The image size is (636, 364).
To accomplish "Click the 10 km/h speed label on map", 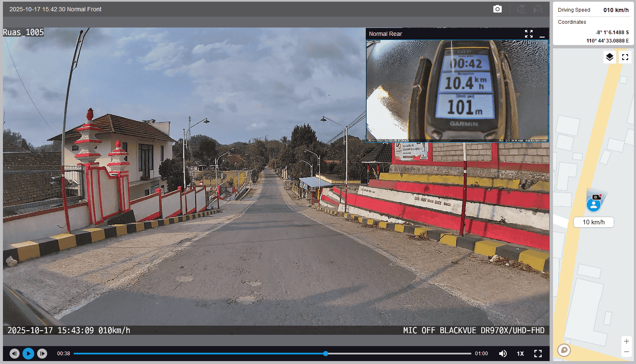I will 593,222.
